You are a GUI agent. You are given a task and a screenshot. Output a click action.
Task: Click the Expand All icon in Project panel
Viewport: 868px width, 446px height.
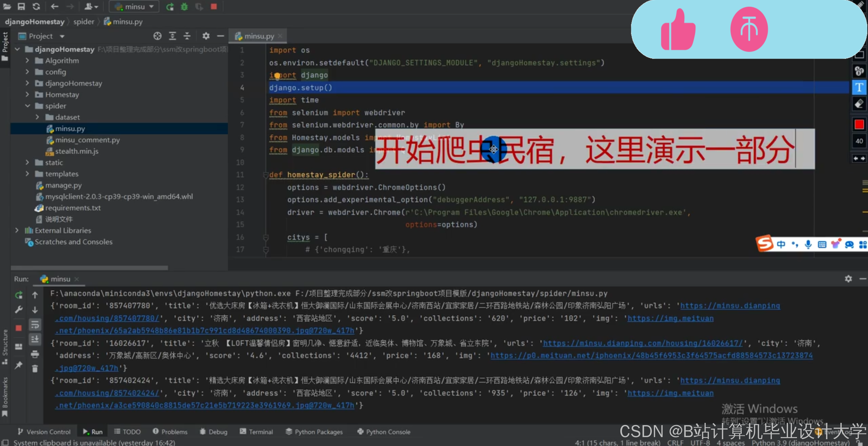[173, 36]
